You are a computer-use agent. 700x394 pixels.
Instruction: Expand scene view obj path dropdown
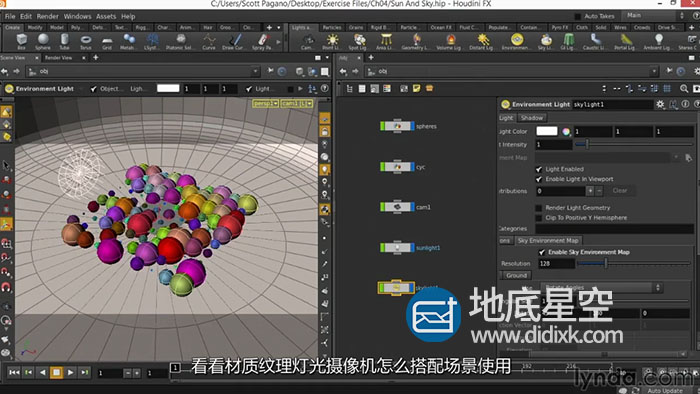255,71
